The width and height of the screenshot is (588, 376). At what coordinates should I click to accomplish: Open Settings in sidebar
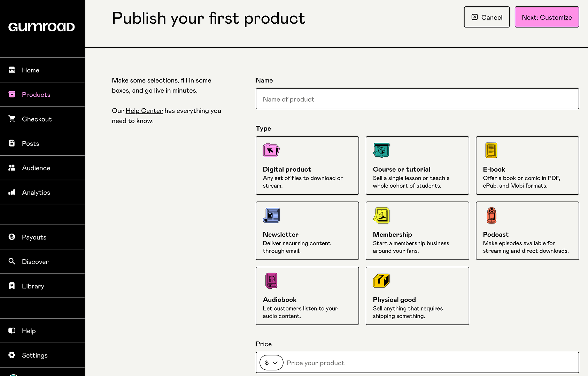tap(42, 355)
